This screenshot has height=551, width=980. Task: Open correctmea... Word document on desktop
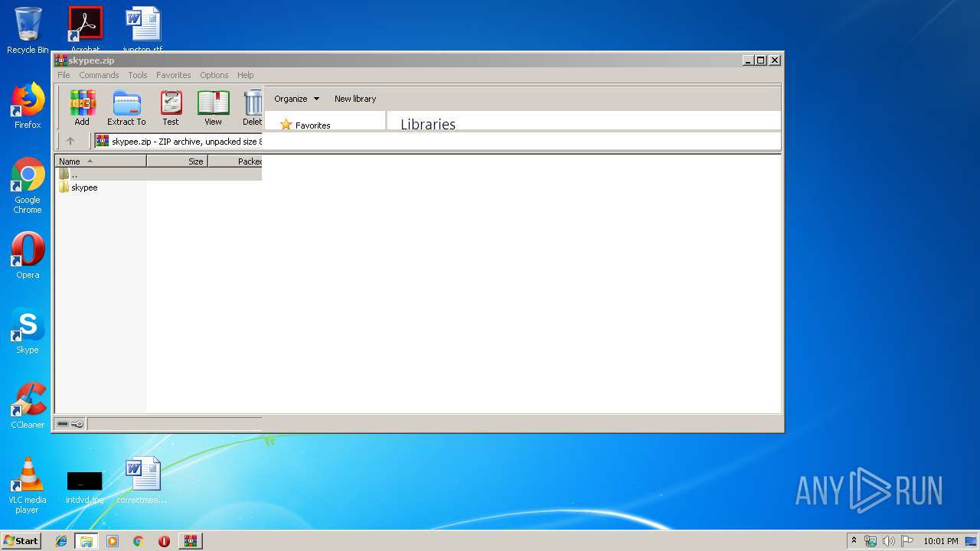pos(142,481)
